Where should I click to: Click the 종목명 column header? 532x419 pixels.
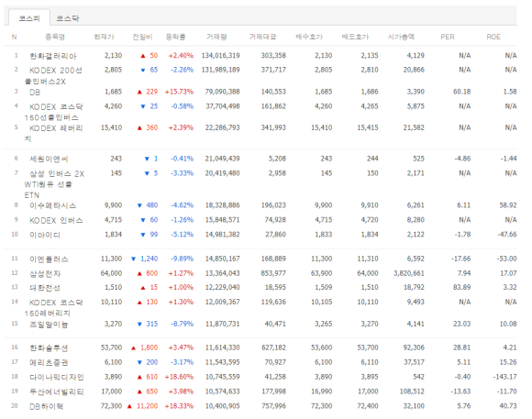pyautogui.click(x=55, y=37)
